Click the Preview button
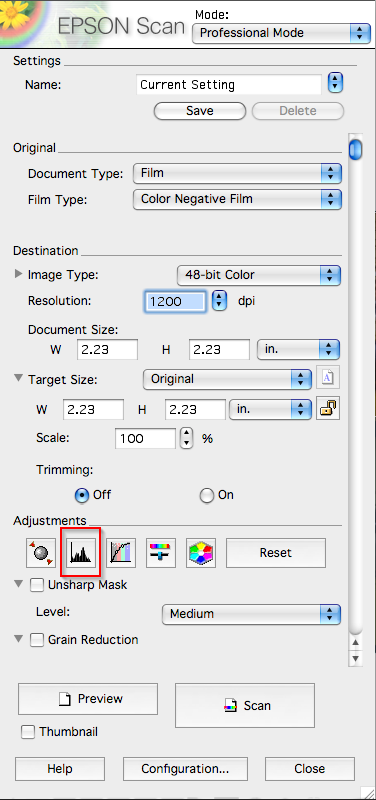Image resolution: width=376 pixels, height=800 pixels. pyautogui.click(x=88, y=699)
